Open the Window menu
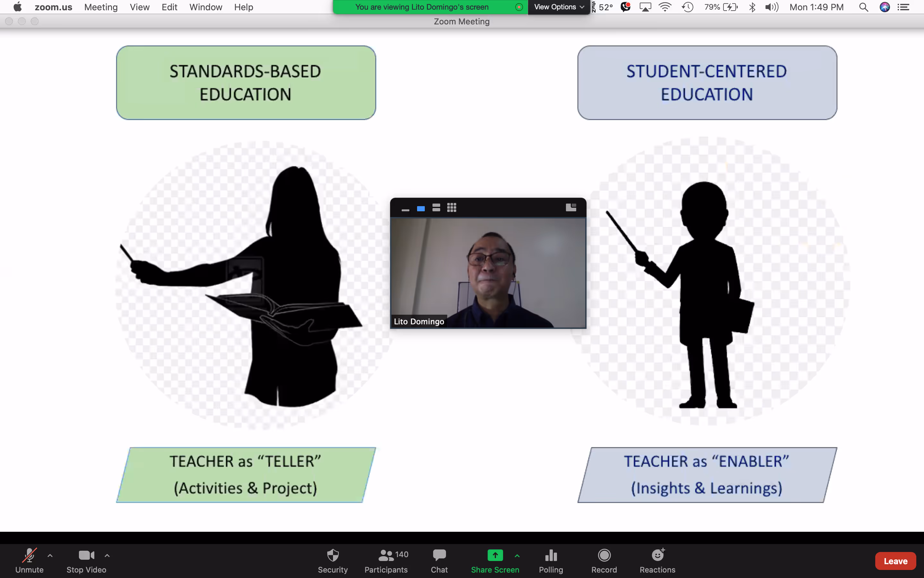This screenshot has height=578, width=924. pos(206,7)
